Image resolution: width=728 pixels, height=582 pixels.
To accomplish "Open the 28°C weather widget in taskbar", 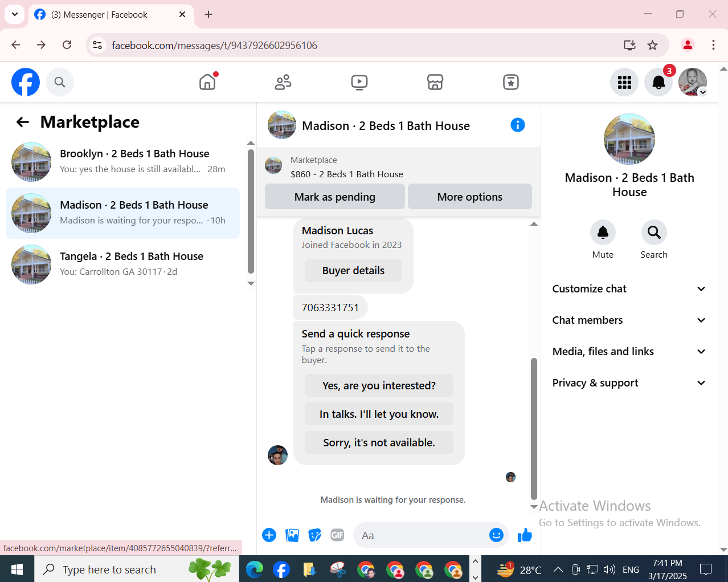I will point(519,569).
